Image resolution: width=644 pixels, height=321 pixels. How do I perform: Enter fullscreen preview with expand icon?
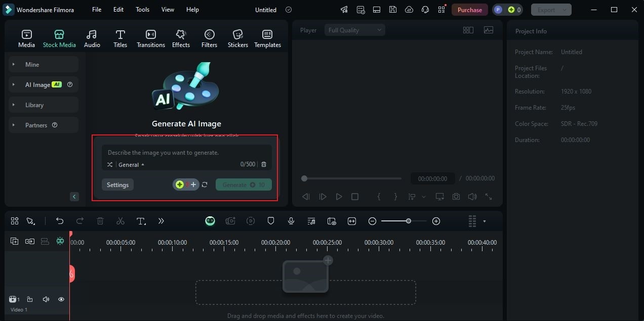489,197
